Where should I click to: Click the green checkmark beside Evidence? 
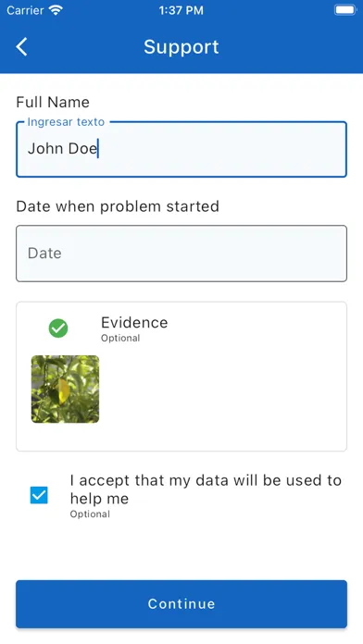point(58,328)
